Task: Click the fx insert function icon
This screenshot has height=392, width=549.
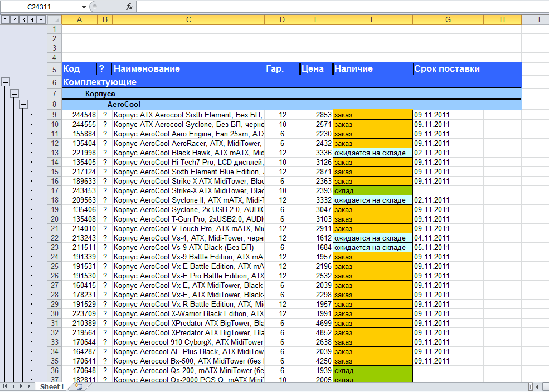Action: pyautogui.click(x=129, y=7)
